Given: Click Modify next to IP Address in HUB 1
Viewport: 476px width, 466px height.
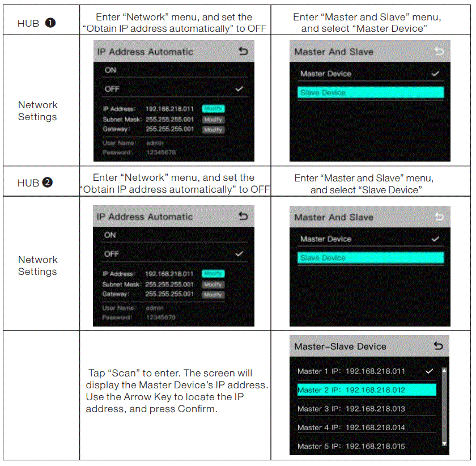Looking at the screenshot, I should [213, 108].
